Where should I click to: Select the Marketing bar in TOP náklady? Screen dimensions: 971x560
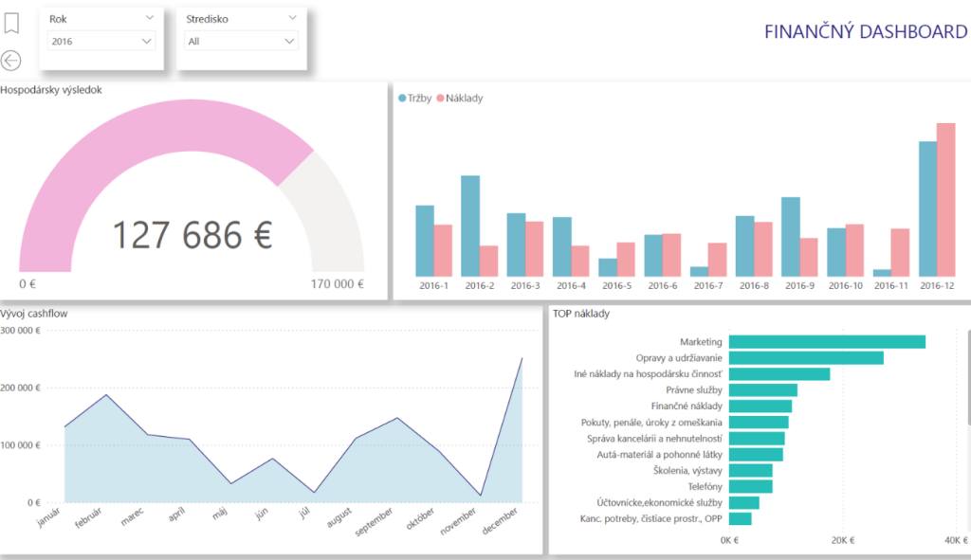click(x=827, y=341)
